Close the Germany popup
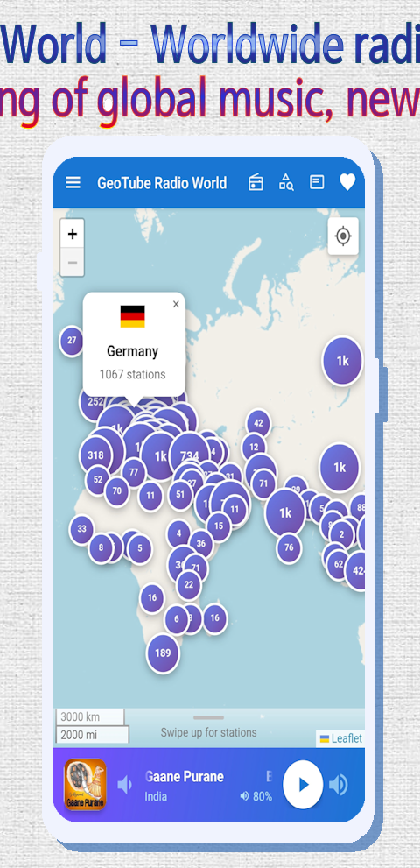Viewport: 420px width, 868px height. [x=176, y=304]
